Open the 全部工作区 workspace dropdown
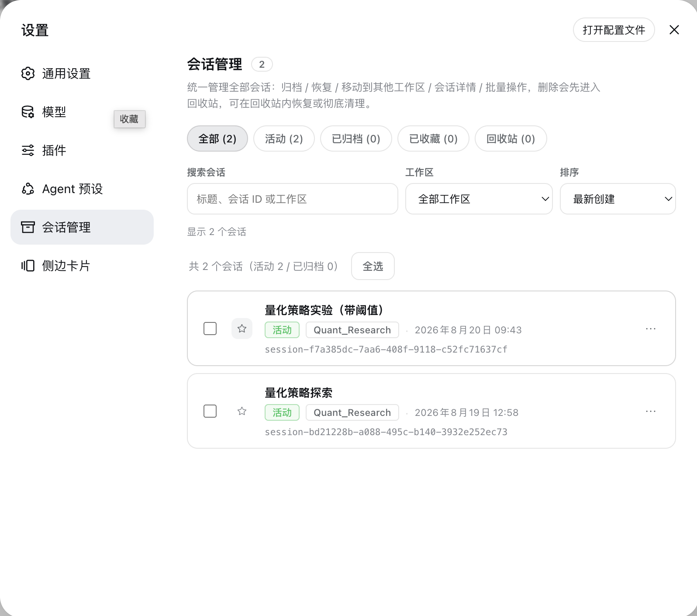The height and width of the screenshot is (616, 697). (x=479, y=199)
